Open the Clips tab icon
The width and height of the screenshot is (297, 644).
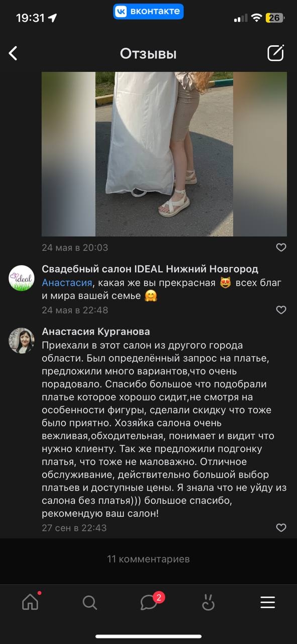(208, 602)
